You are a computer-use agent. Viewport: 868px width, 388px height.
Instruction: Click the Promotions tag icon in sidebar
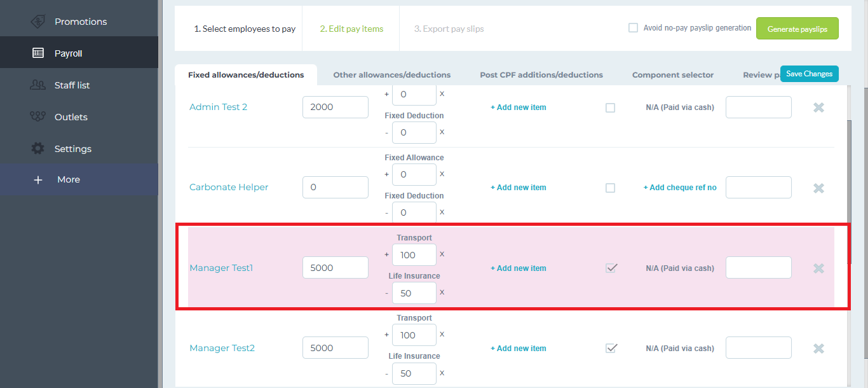[x=38, y=22]
